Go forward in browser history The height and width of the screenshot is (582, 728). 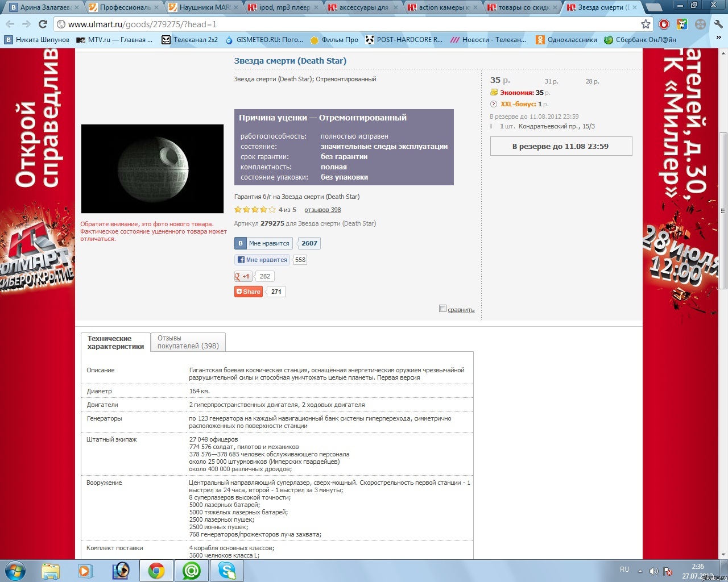(26, 24)
